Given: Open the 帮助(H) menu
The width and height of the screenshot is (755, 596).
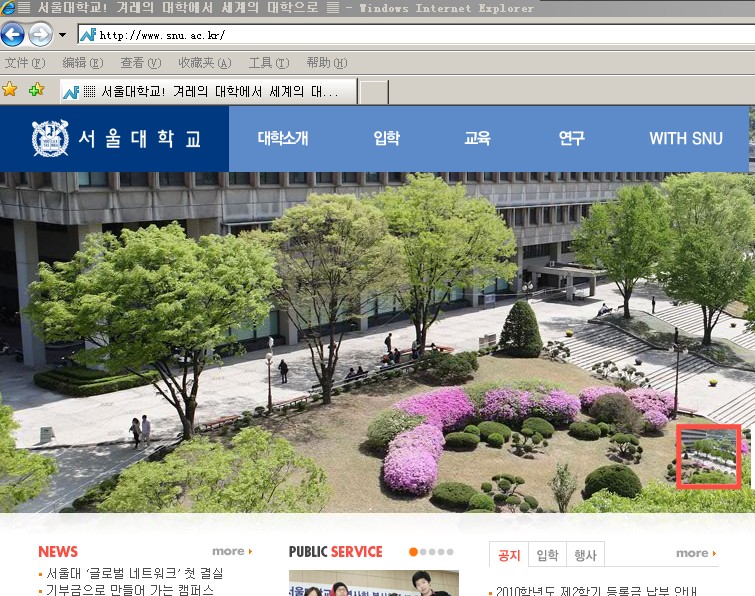Looking at the screenshot, I should (x=327, y=63).
